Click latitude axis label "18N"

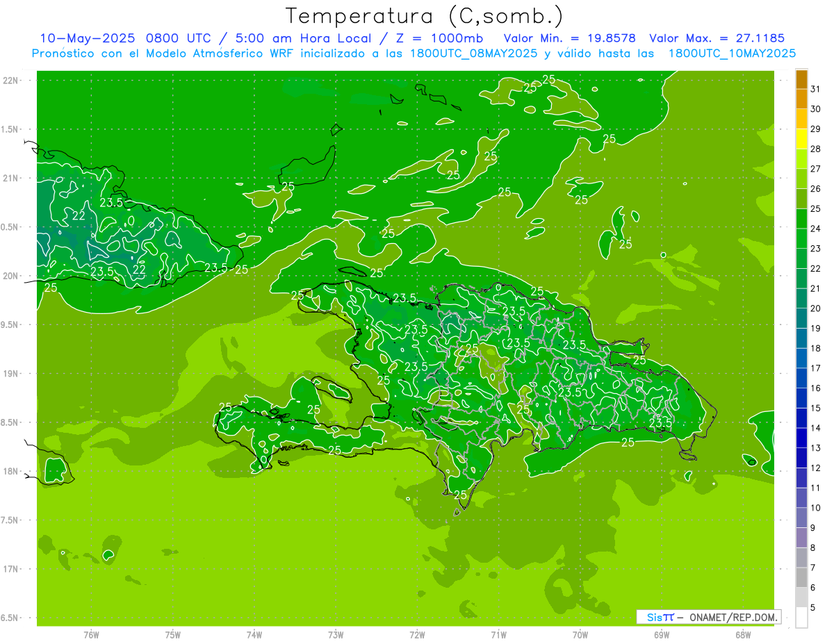click(10, 472)
